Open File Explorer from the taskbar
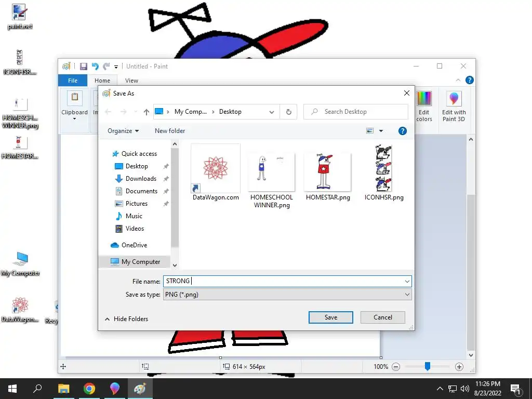The width and height of the screenshot is (532, 399). 63,389
